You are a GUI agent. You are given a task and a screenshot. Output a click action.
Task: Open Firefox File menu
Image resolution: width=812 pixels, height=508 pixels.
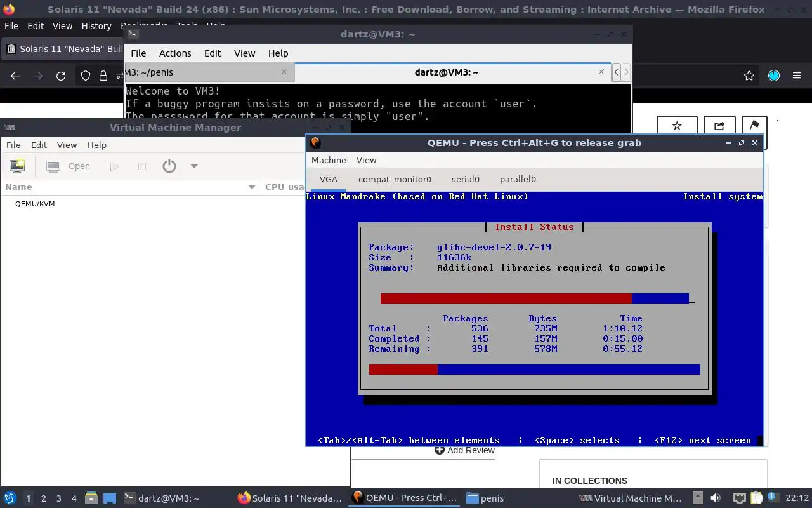11,26
